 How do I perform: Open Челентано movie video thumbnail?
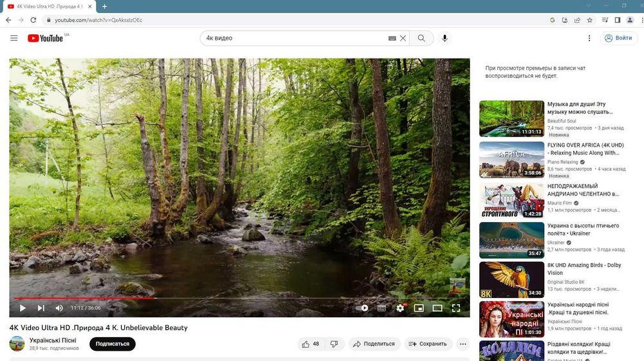pyautogui.click(x=511, y=201)
